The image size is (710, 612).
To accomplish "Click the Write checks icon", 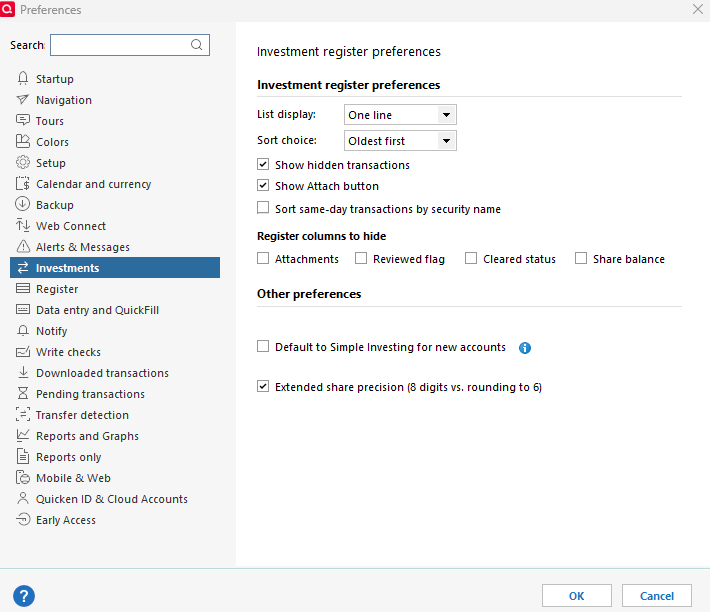I will (23, 351).
